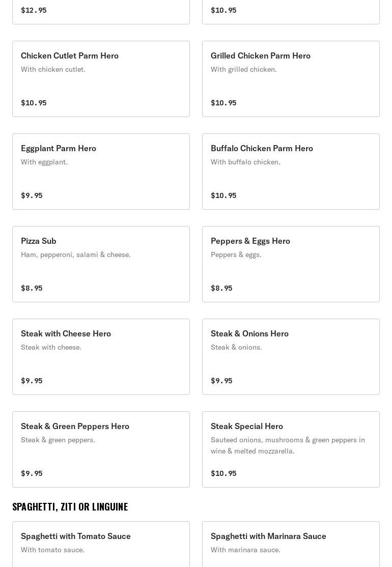Image resolution: width=392 pixels, height=567 pixels.
Task: Click the Spaghetti, Ziti or Linguine heading
Action: (x=70, y=506)
